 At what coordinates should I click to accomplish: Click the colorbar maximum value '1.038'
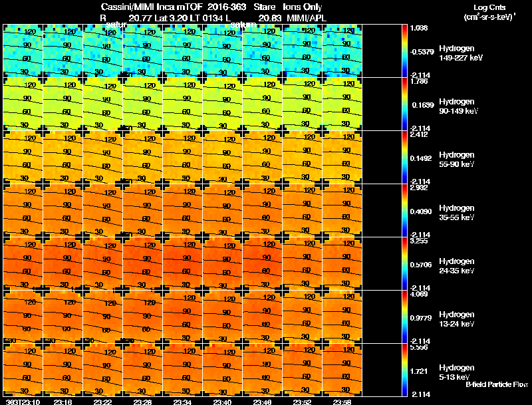[x=419, y=28]
